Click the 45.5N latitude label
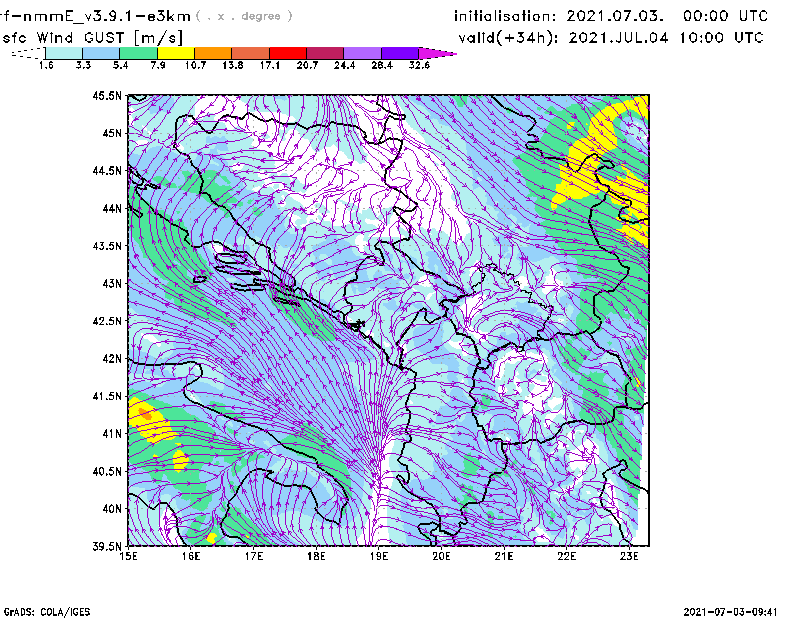This screenshot has height=618, width=800. [107, 95]
